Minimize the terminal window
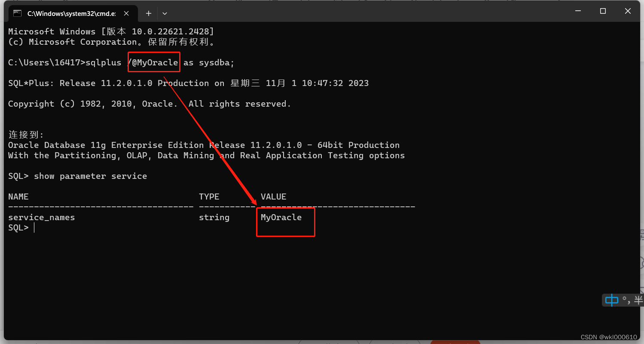 tap(577, 11)
